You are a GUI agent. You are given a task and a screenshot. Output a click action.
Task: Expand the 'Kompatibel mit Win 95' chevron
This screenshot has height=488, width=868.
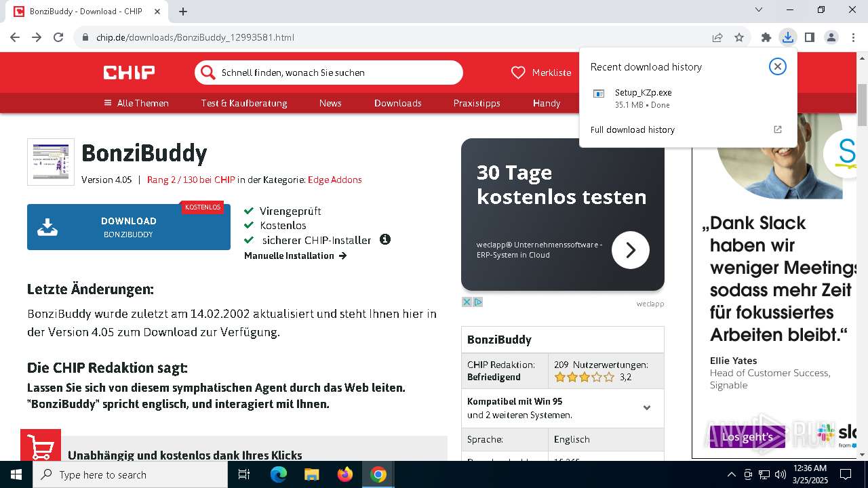647,408
